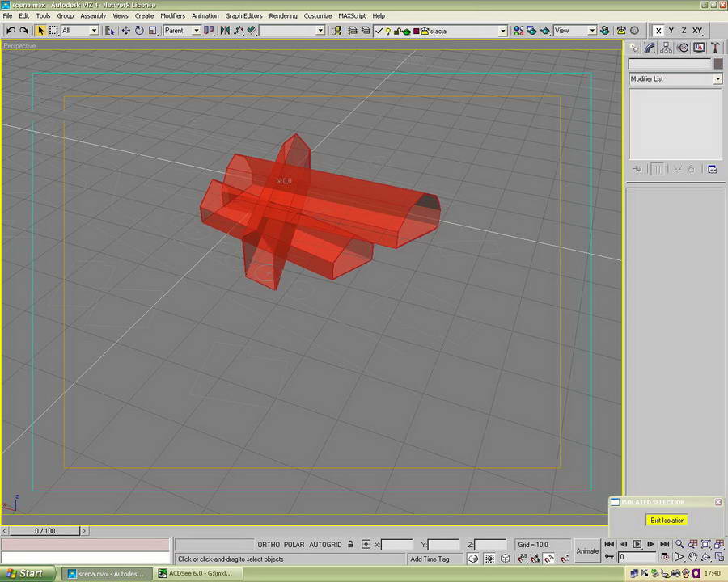This screenshot has height=582, width=728.
Task: Open the Modifiers menu
Action: coord(172,15)
